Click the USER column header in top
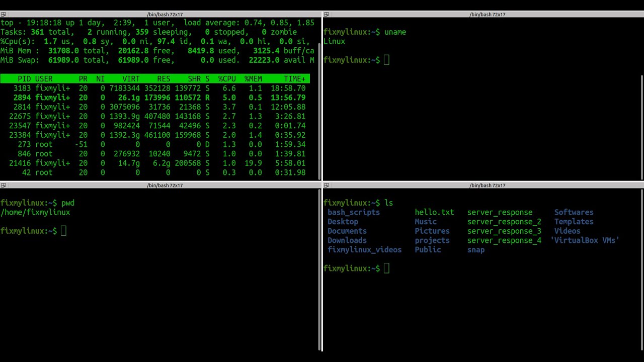The height and width of the screenshot is (362, 644). point(44,79)
